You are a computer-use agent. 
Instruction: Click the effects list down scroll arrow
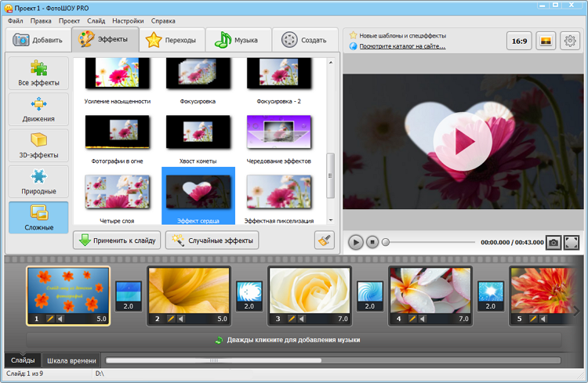pos(331,220)
